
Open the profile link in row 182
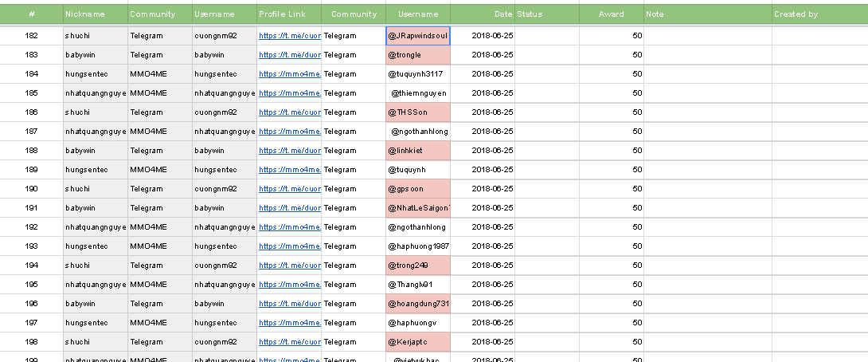click(x=290, y=36)
